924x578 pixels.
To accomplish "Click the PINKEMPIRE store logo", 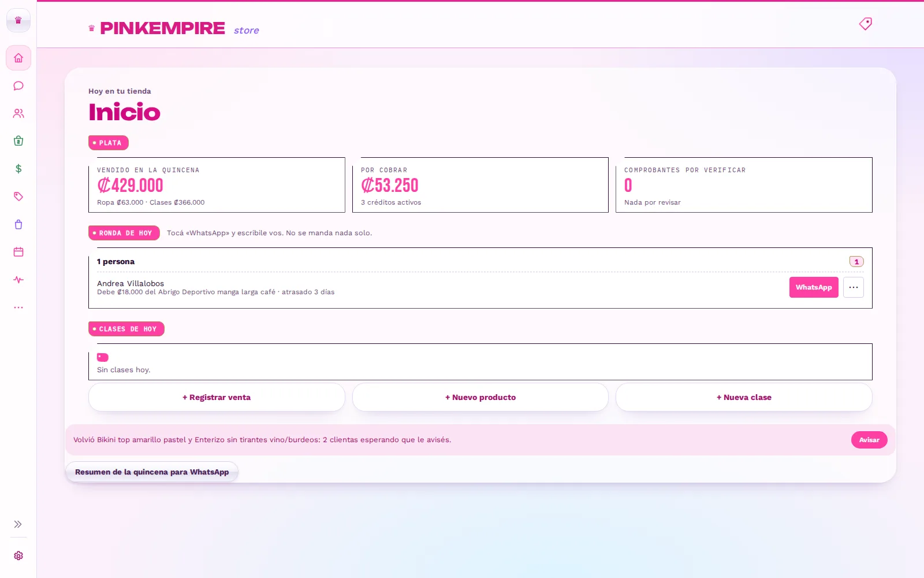I will (x=174, y=28).
